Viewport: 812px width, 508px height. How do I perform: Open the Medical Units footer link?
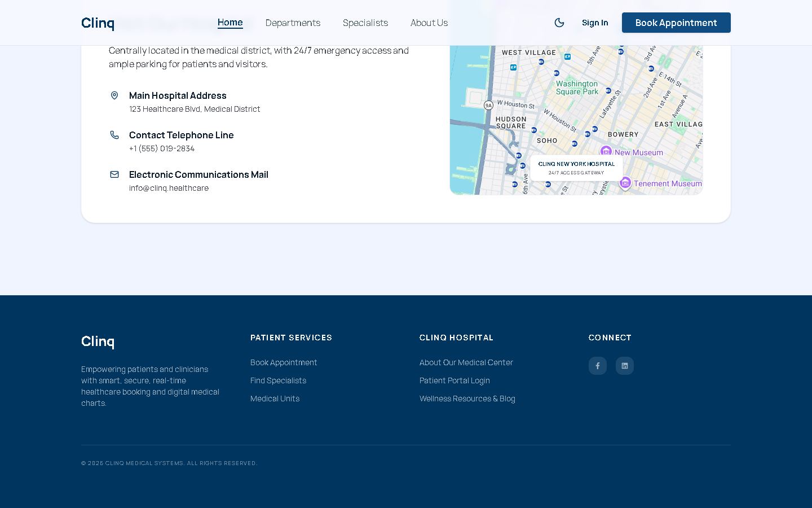tap(275, 398)
